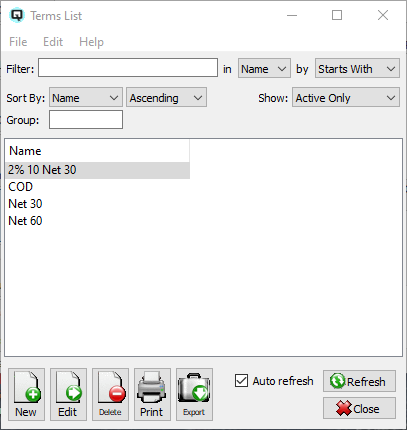The width and height of the screenshot is (407, 430).
Task: Open the Edit term icon button
Action: [68, 394]
